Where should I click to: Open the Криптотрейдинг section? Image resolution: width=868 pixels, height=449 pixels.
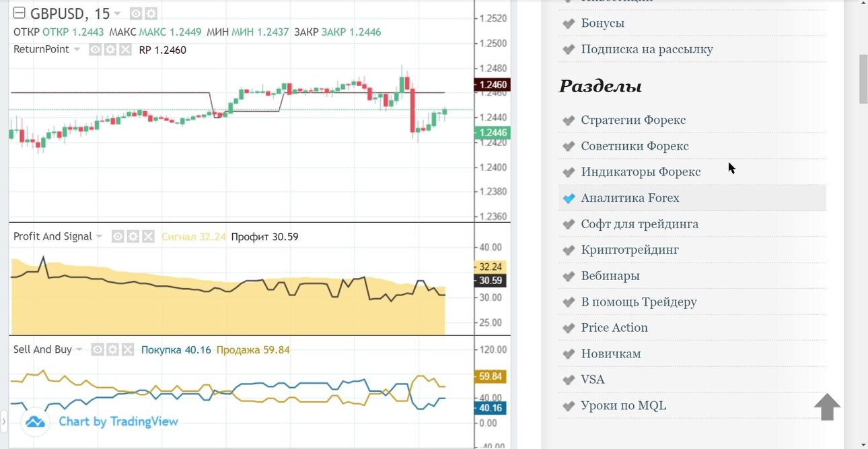[630, 250]
